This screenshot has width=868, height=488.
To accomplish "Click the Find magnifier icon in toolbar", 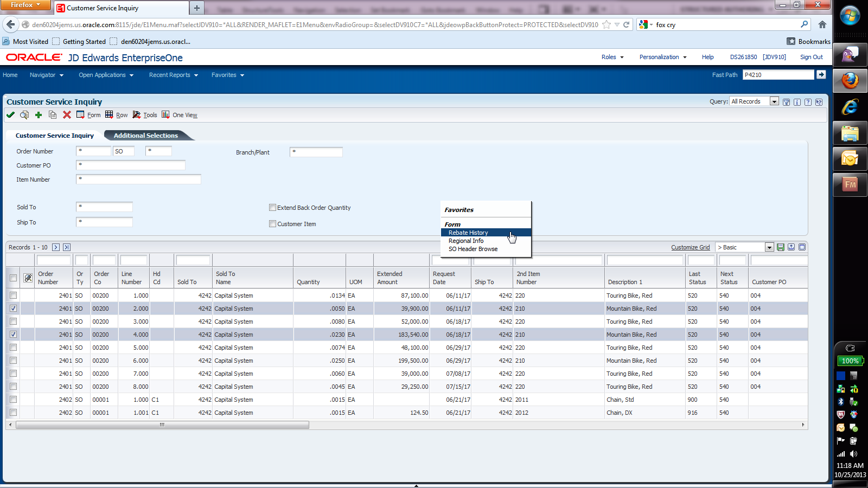I will 24,115.
